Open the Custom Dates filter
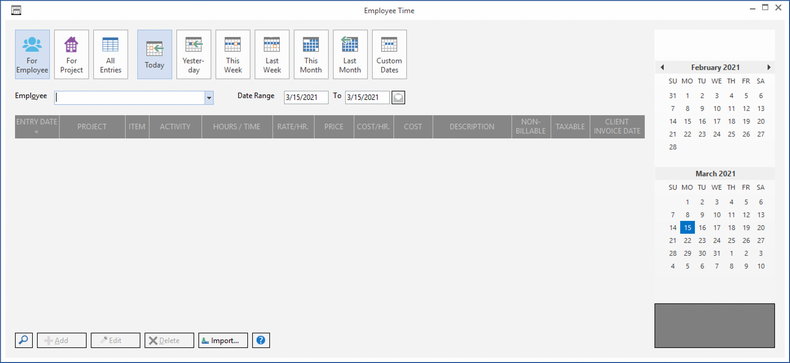Image resolution: width=790 pixels, height=363 pixels. (389, 54)
